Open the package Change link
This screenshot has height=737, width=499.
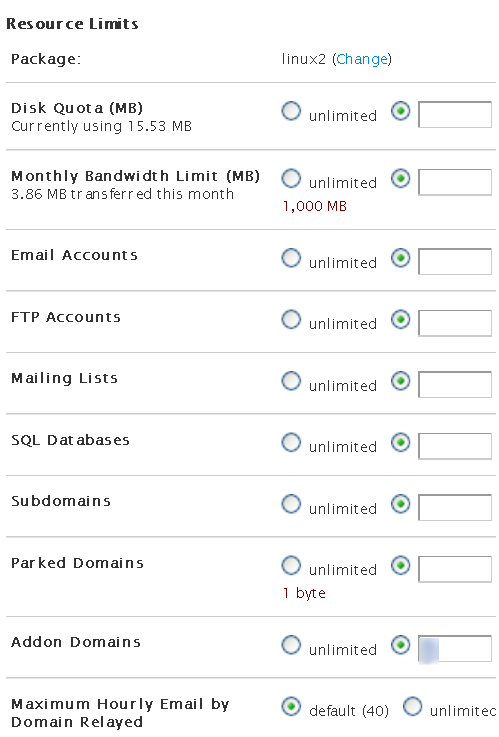click(362, 59)
